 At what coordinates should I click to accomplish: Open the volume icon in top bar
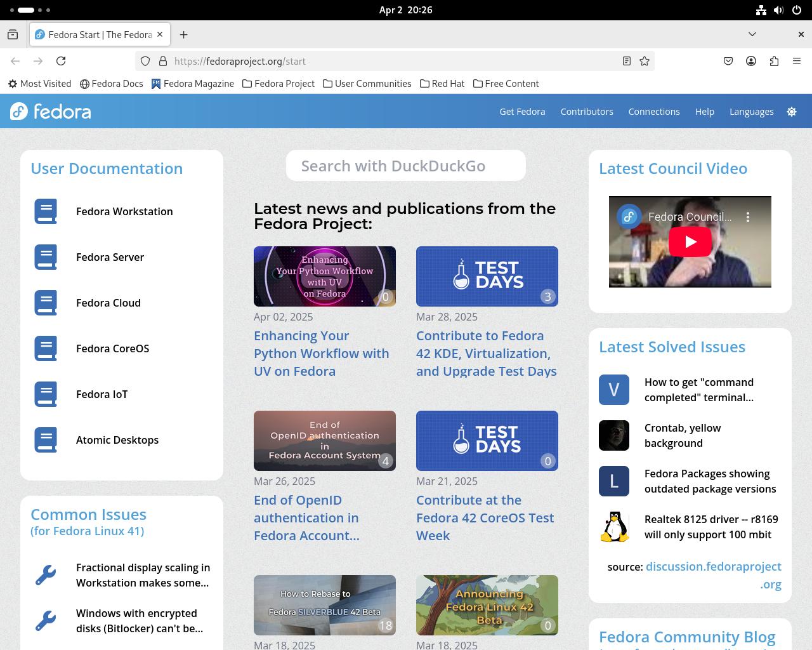[779, 10]
